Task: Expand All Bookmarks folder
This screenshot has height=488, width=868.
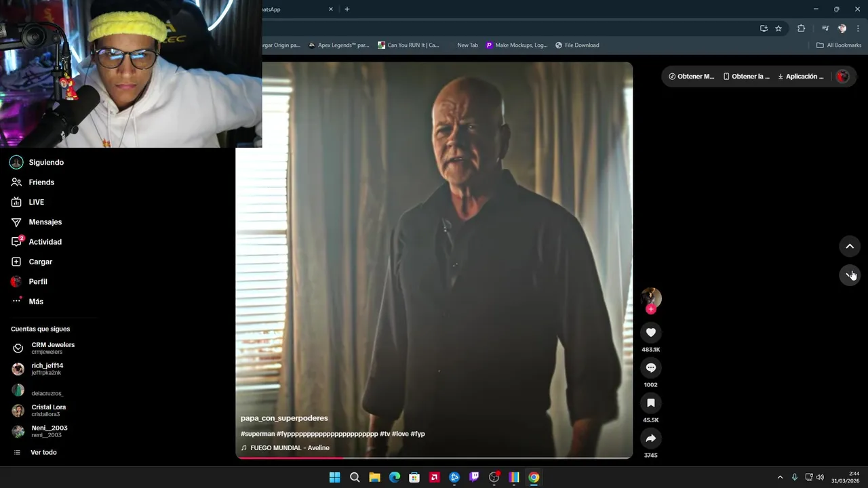Action: point(839,45)
